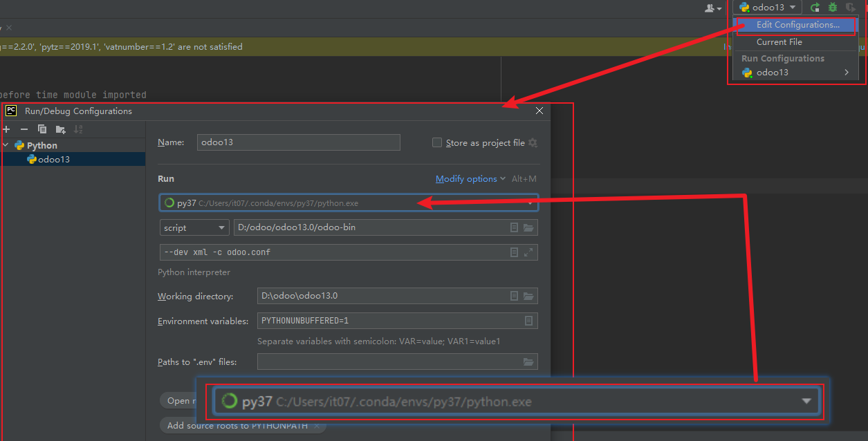Choose Edit Configurations... from the menu
868x441 pixels.
797,25
